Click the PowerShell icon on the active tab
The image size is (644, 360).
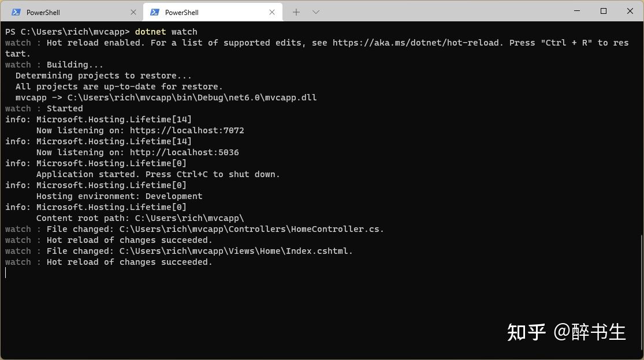point(154,12)
